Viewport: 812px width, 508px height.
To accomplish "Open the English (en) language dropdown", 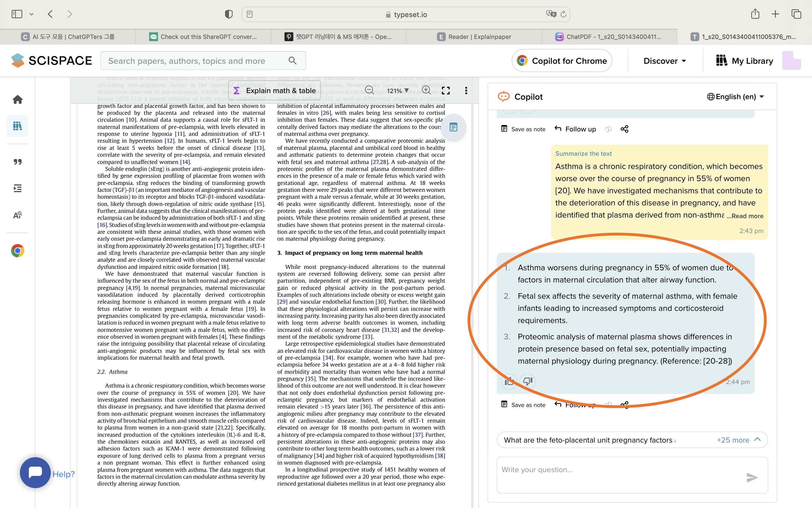I will click(x=735, y=97).
